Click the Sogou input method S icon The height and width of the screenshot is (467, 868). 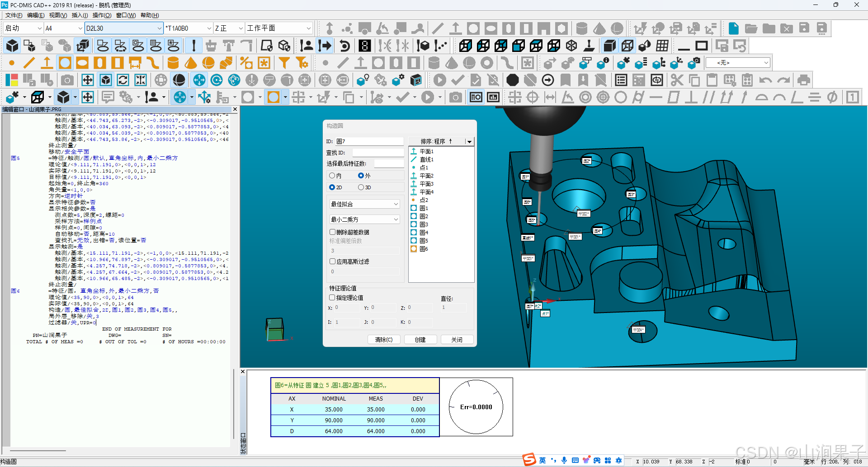(x=529, y=460)
